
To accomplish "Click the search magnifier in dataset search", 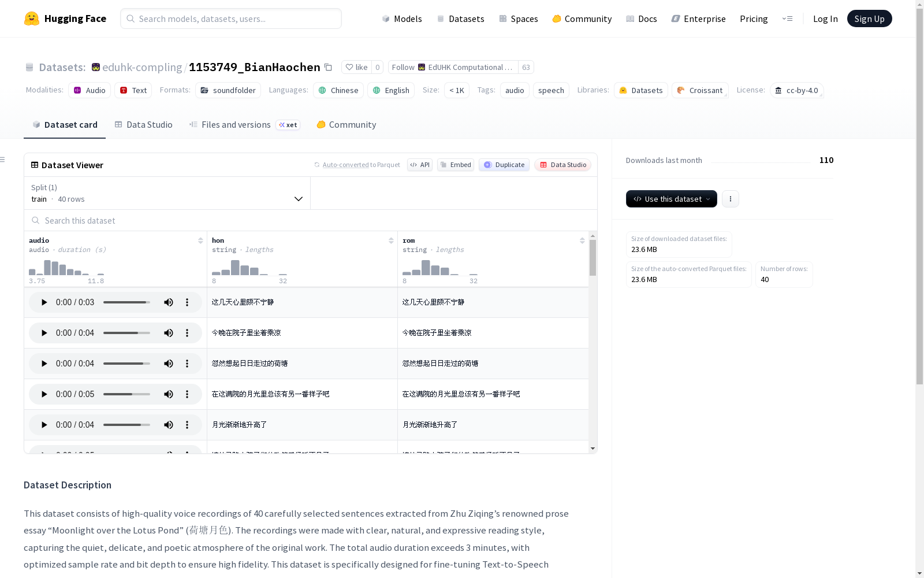I will [x=36, y=221].
